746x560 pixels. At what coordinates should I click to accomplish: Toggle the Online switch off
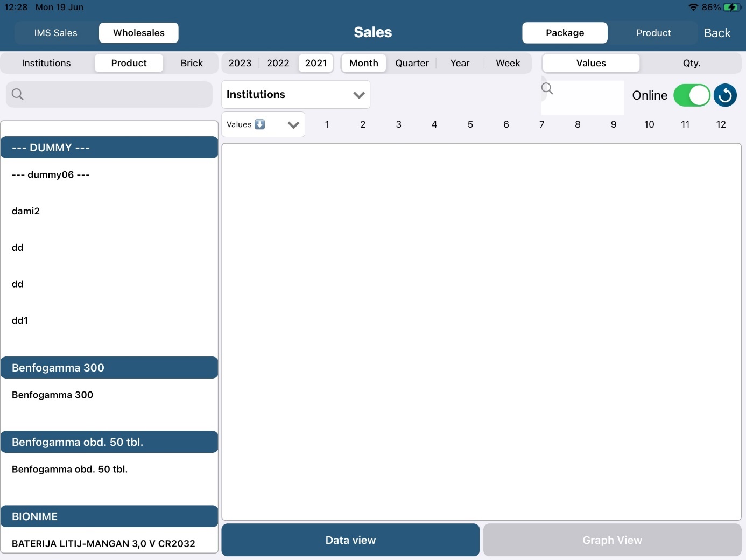[692, 95]
